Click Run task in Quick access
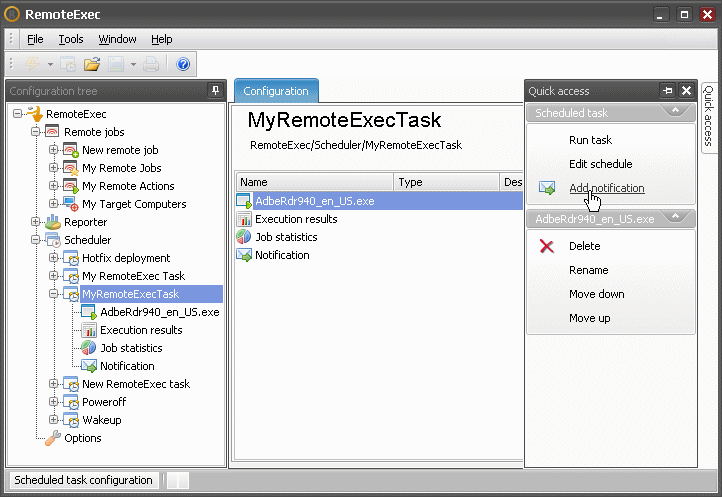Viewport: 722px width, 497px height. 590,140
